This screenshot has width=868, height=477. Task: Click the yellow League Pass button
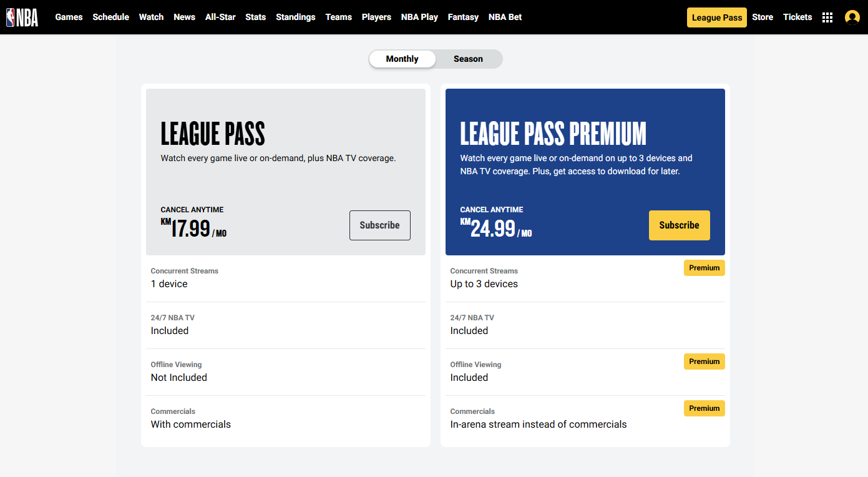tap(716, 17)
